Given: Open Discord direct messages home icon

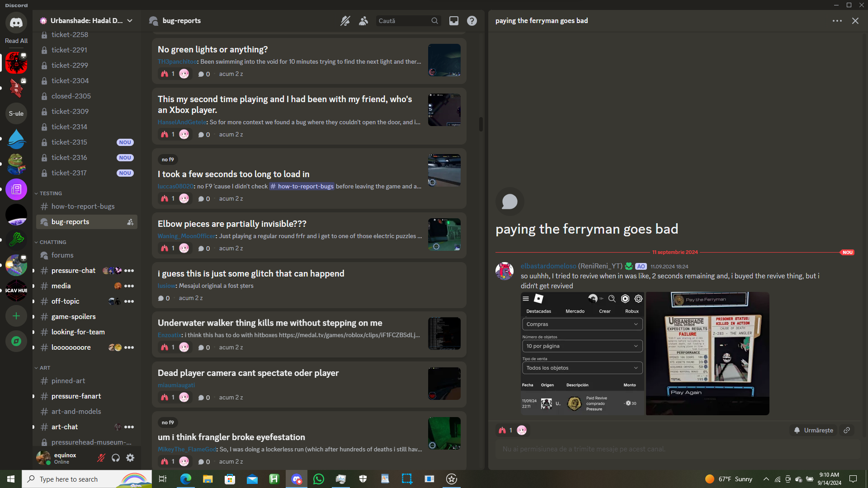Looking at the screenshot, I should click(16, 23).
